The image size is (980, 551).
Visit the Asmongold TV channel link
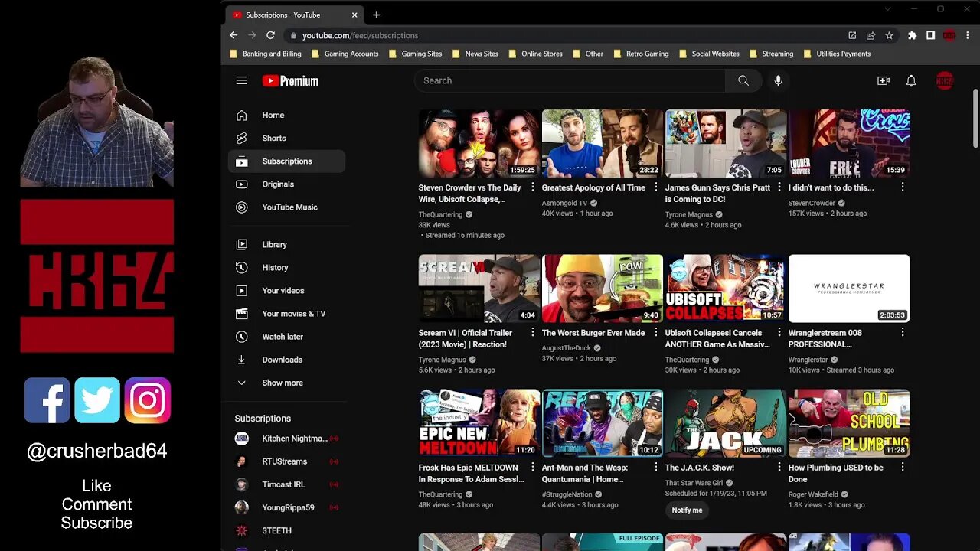tap(564, 203)
